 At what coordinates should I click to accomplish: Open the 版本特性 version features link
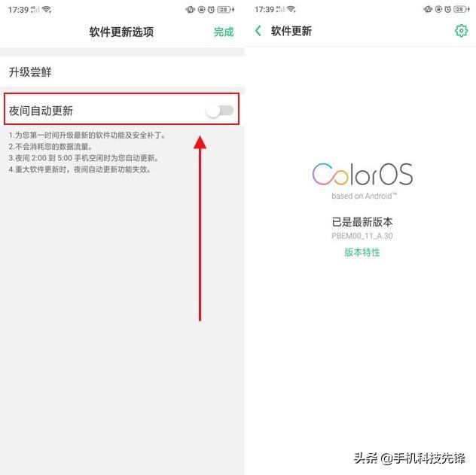[362, 252]
